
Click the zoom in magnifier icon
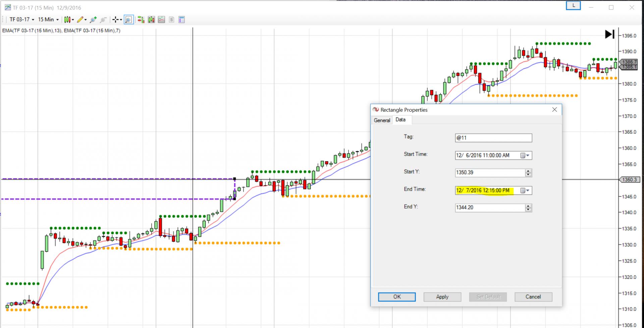pos(93,20)
